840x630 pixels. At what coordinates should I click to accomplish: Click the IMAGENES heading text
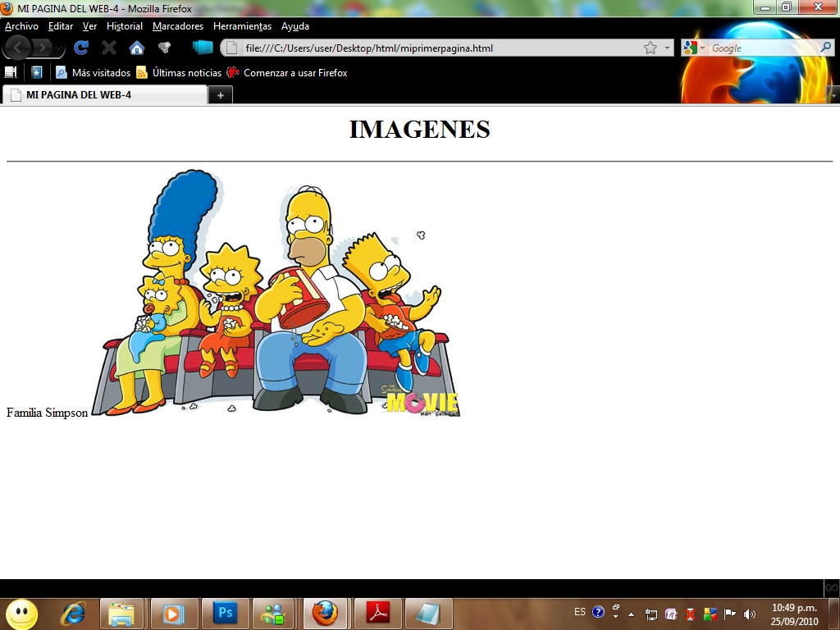(419, 129)
